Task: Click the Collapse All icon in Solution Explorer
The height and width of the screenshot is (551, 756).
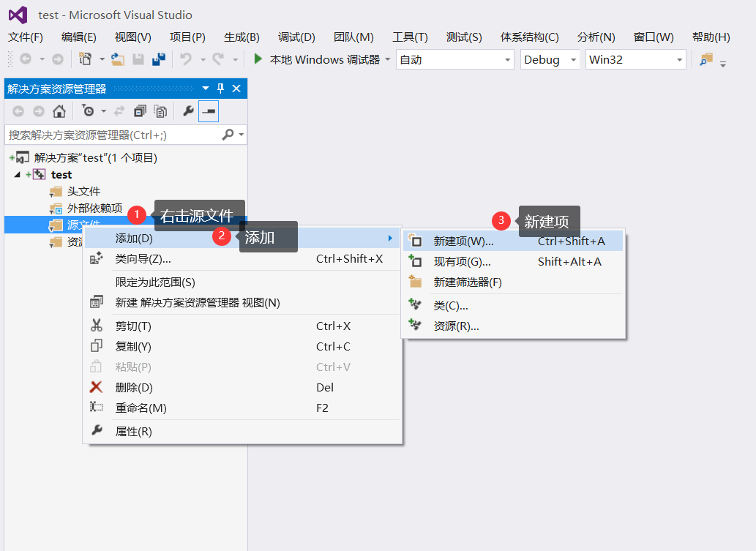Action: click(140, 111)
